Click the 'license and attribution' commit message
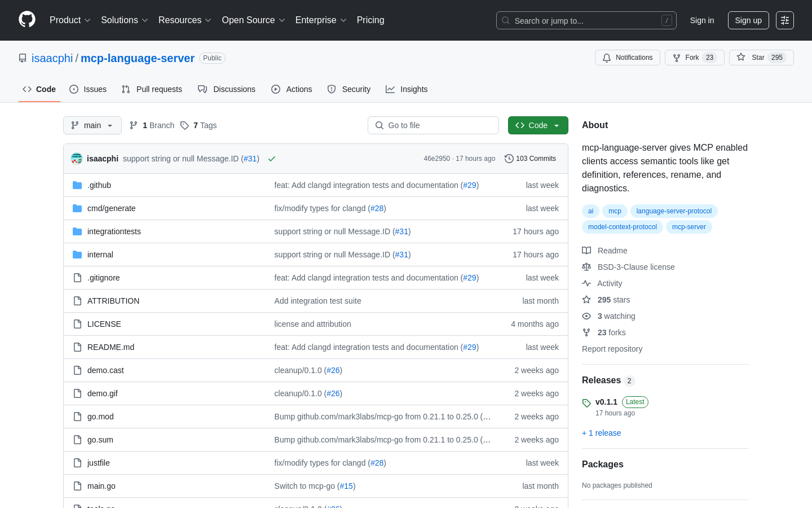This screenshot has height=508, width=812. click(x=312, y=324)
